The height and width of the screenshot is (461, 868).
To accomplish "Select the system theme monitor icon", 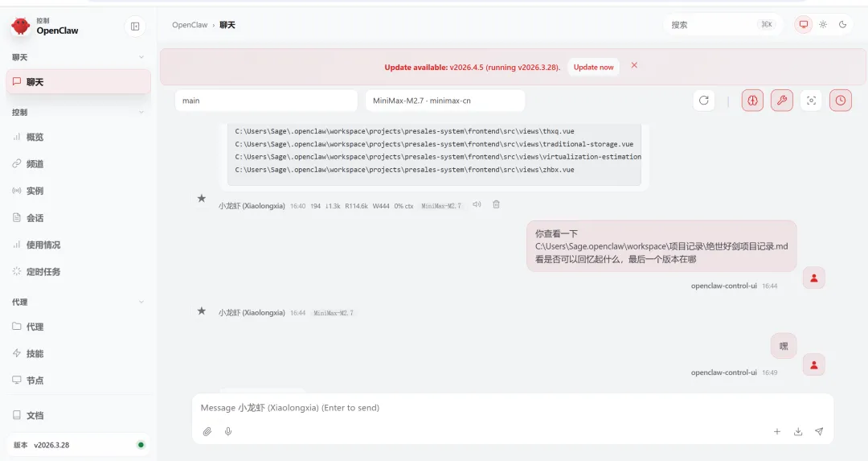I will pos(803,24).
